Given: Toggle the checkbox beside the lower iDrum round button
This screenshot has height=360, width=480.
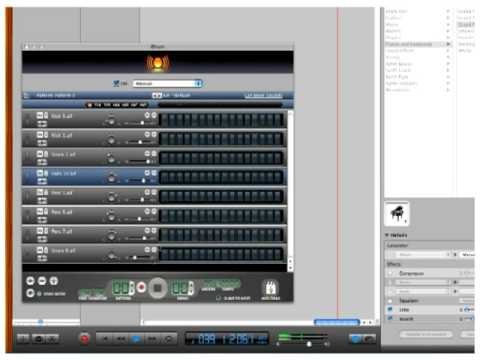Looking at the screenshot, I should [x=39, y=294].
